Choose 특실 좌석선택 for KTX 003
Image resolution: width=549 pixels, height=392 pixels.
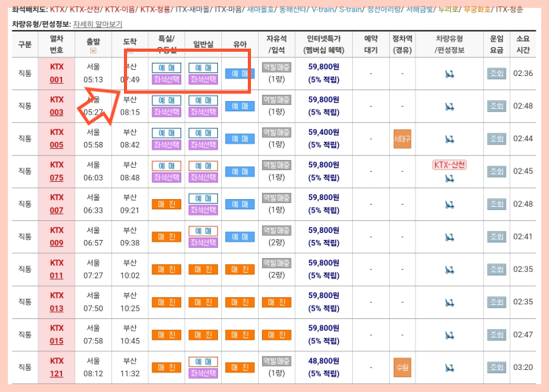[x=166, y=112]
